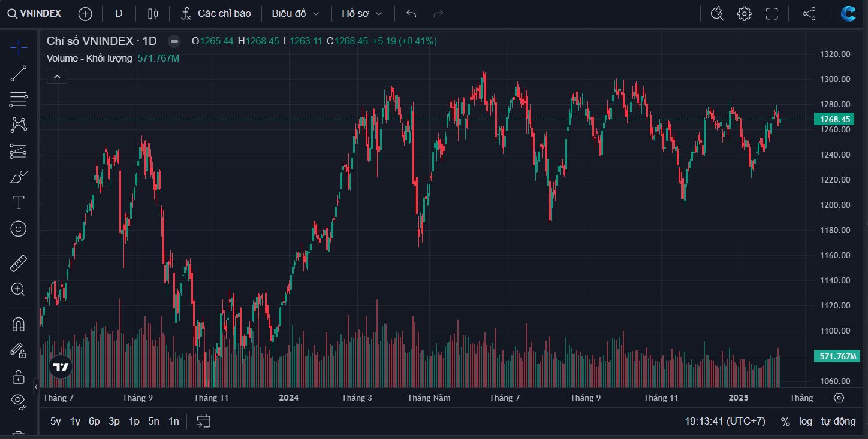Open the emoji icons tool
868x439 pixels.
tap(19, 228)
